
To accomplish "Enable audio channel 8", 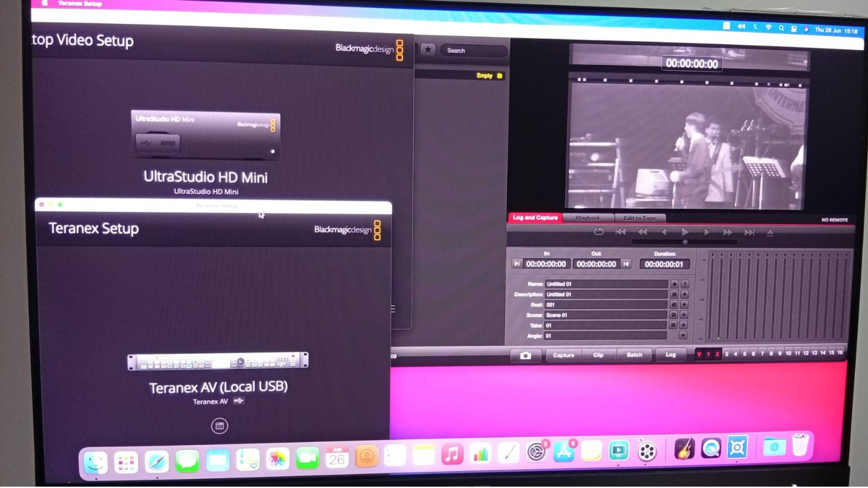I will (x=771, y=353).
